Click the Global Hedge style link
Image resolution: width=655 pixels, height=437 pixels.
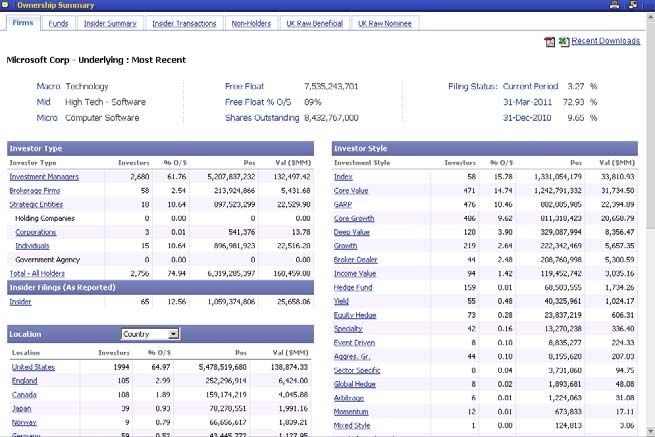(x=355, y=384)
